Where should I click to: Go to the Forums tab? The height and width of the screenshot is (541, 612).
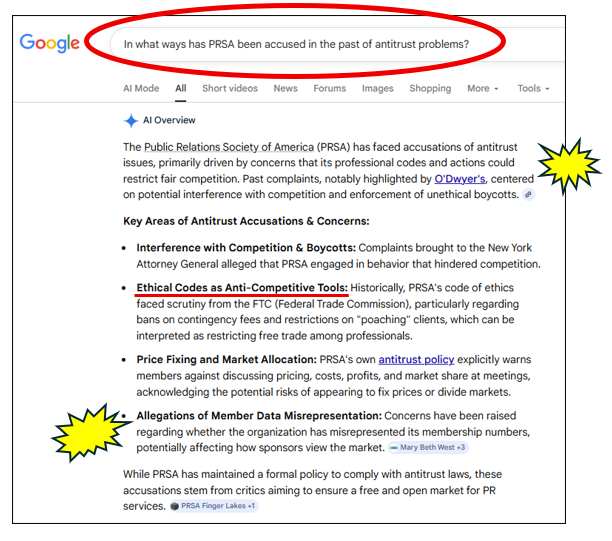point(329,89)
